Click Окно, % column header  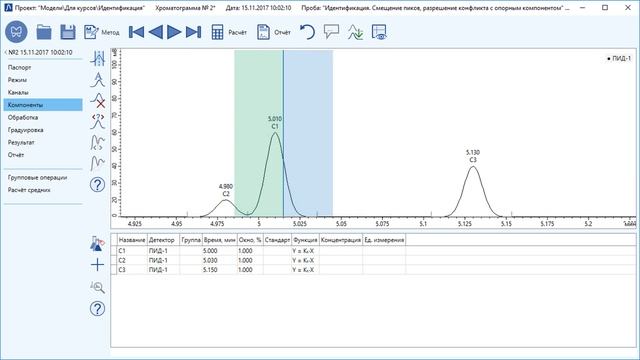pyautogui.click(x=250, y=240)
